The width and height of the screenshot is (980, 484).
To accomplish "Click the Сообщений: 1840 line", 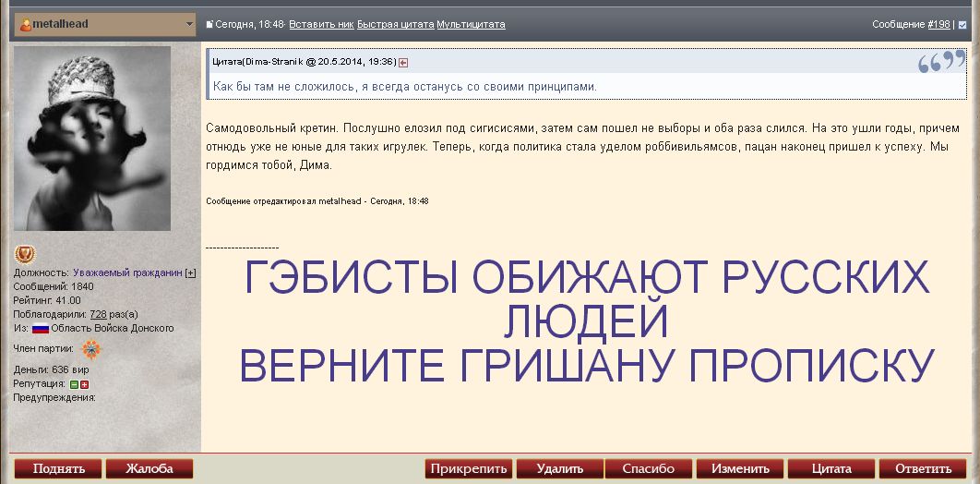I will 54,287.
